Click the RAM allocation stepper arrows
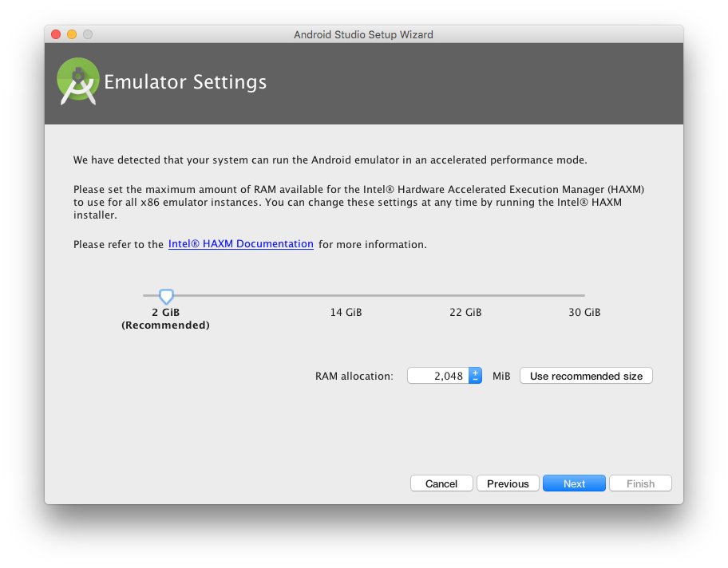728x568 pixels. 475,376
